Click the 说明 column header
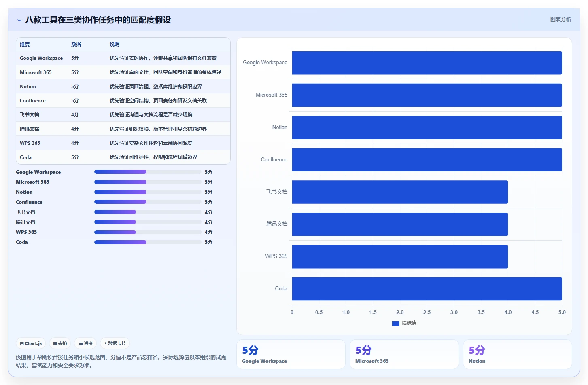The width and height of the screenshot is (588, 385). [115, 44]
